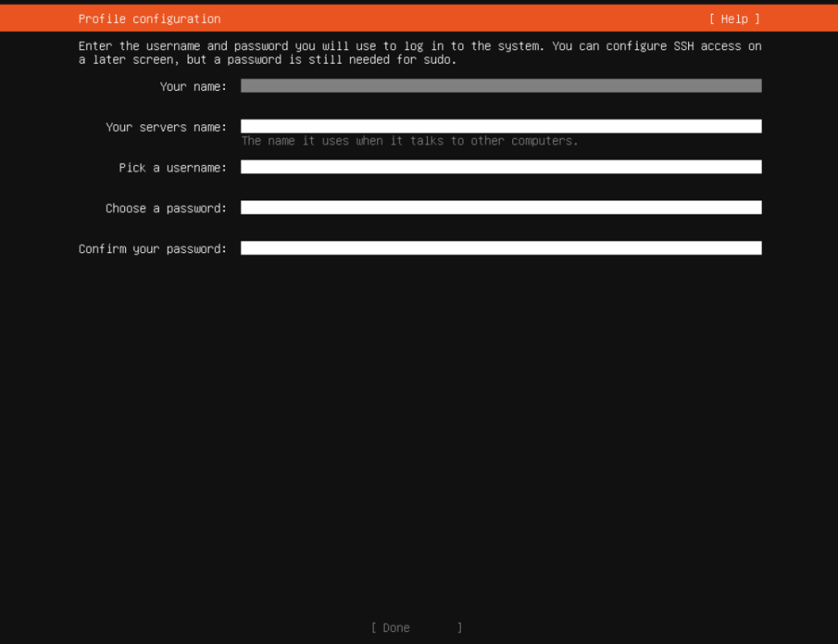The height and width of the screenshot is (644, 838).
Task: Focus the Choose a password field
Action: (499, 207)
